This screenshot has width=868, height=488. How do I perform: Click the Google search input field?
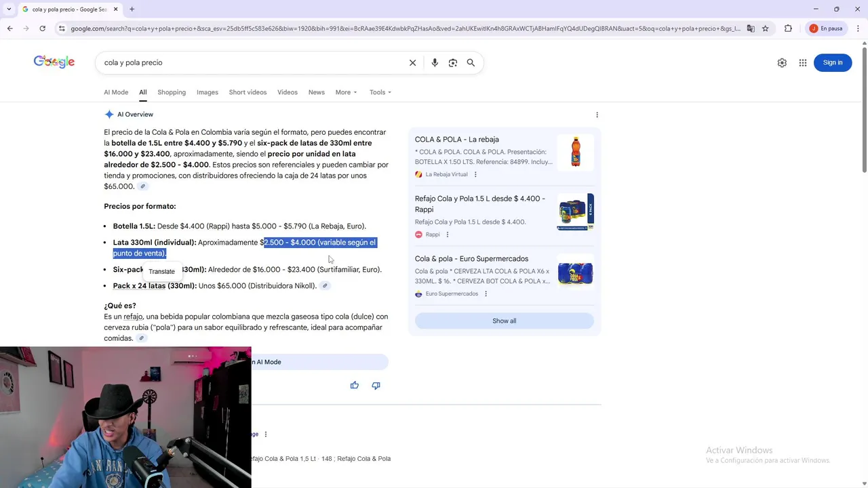(251, 62)
